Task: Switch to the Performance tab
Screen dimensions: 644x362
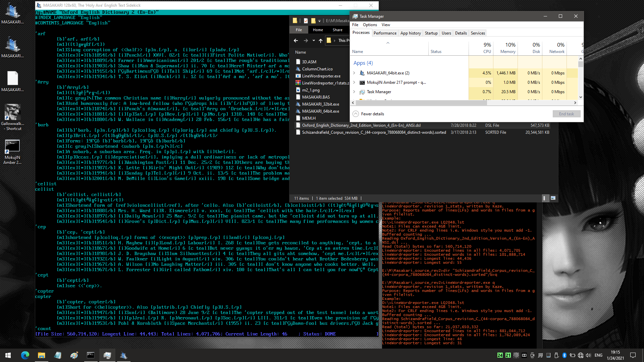Action: [x=385, y=33]
